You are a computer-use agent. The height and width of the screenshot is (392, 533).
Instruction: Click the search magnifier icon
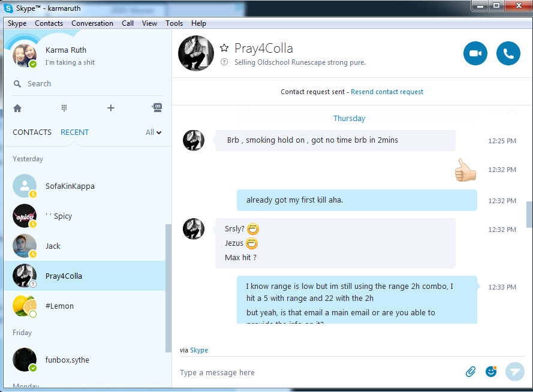[x=17, y=83]
